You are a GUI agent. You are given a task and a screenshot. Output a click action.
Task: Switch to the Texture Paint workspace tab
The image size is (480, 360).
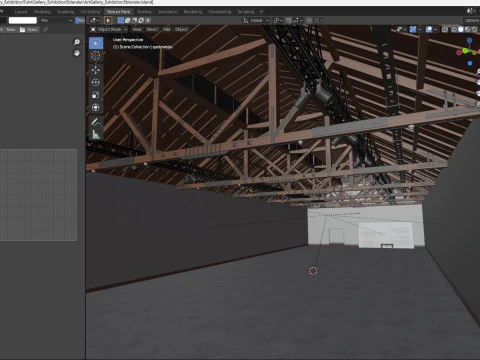click(118, 12)
